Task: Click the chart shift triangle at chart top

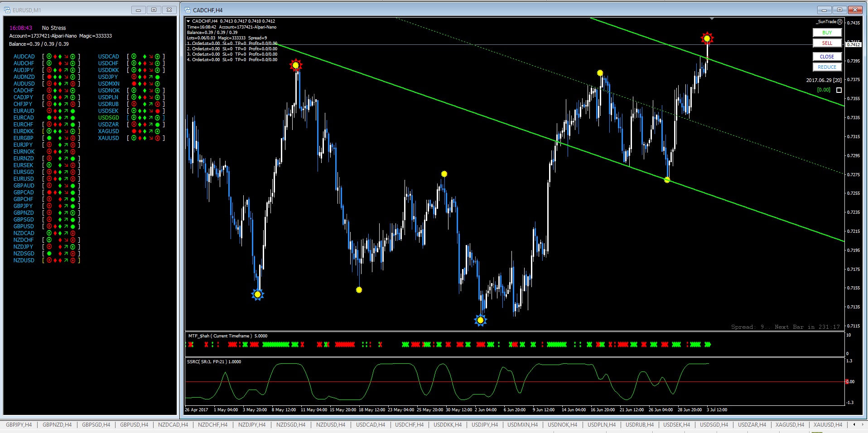Action: pos(712,19)
